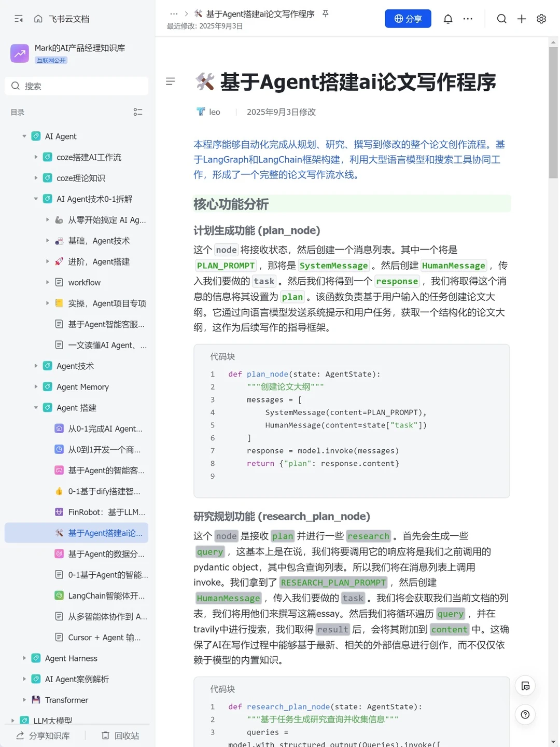Click the 互联网公开 tag
This screenshot has height=747, width=560.
tap(51, 60)
